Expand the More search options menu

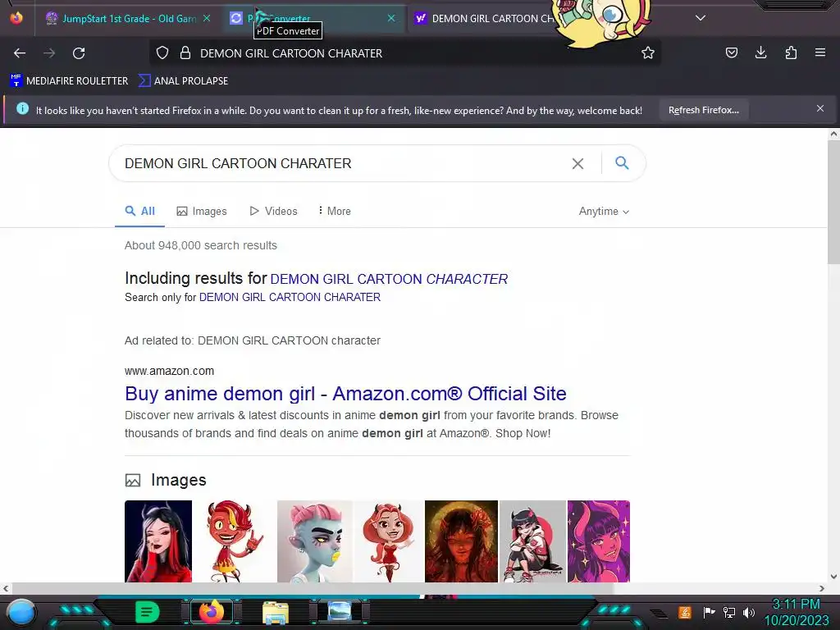point(335,211)
